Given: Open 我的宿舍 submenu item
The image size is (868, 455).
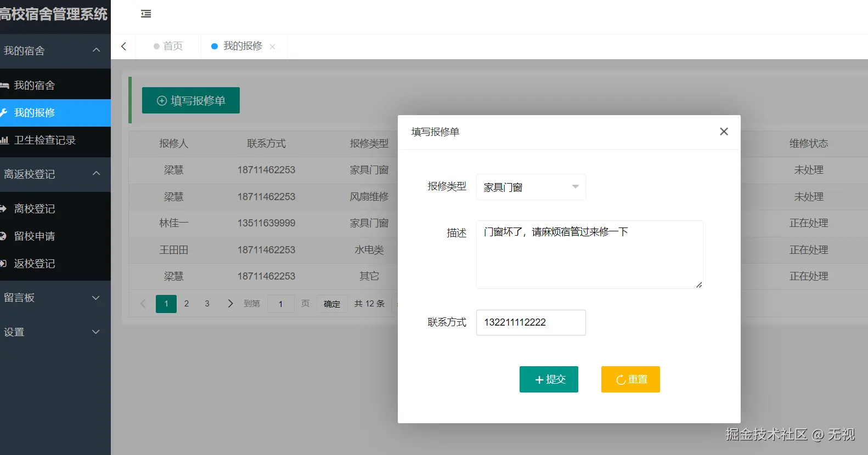Looking at the screenshot, I should pyautogui.click(x=55, y=86).
